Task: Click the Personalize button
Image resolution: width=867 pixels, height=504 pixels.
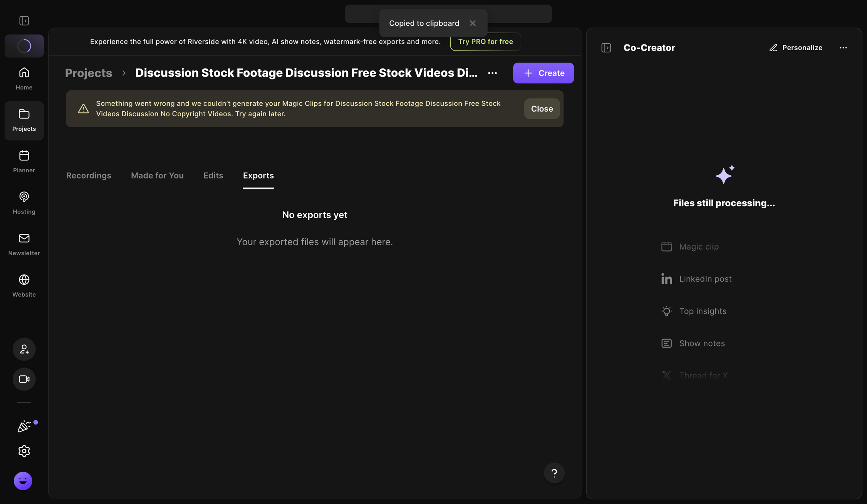Action: click(796, 48)
